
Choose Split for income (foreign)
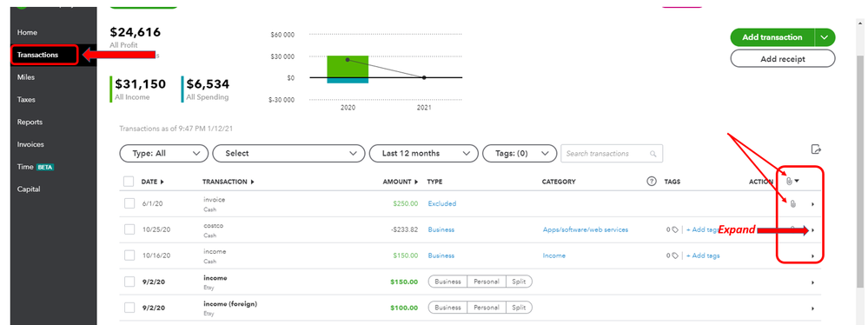pyautogui.click(x=520, y=308)
